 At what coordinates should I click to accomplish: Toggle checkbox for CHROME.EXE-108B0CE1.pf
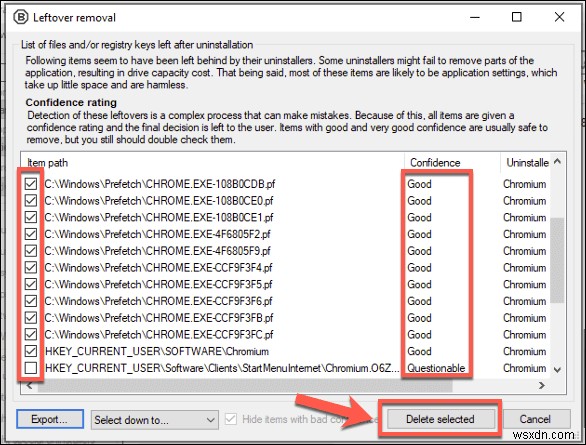(31, 217)
